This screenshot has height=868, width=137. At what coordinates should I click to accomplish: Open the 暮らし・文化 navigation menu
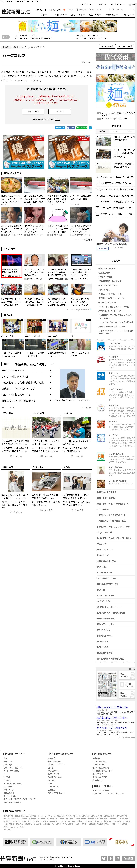(x=77, y=15)
